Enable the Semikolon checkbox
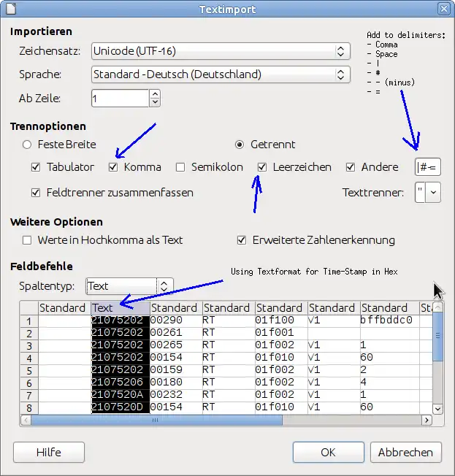Image resolution: width=455 pixels, height=476 pixels. coord(180,167)
